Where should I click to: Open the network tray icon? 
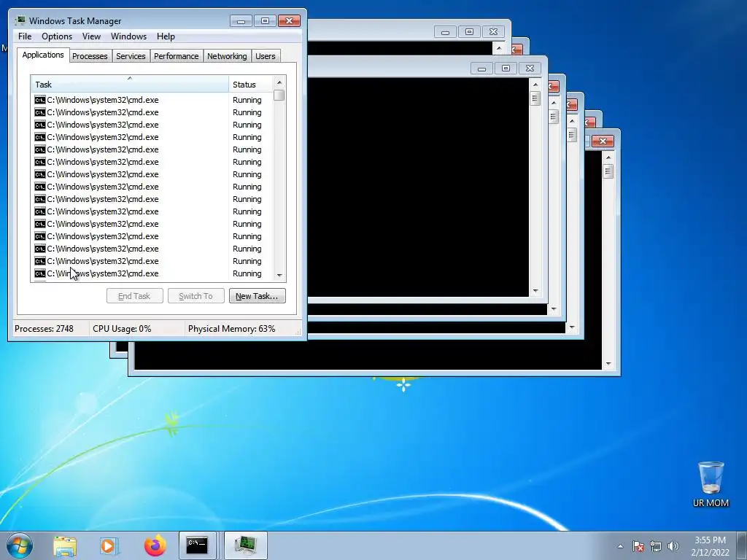(656, 546)
